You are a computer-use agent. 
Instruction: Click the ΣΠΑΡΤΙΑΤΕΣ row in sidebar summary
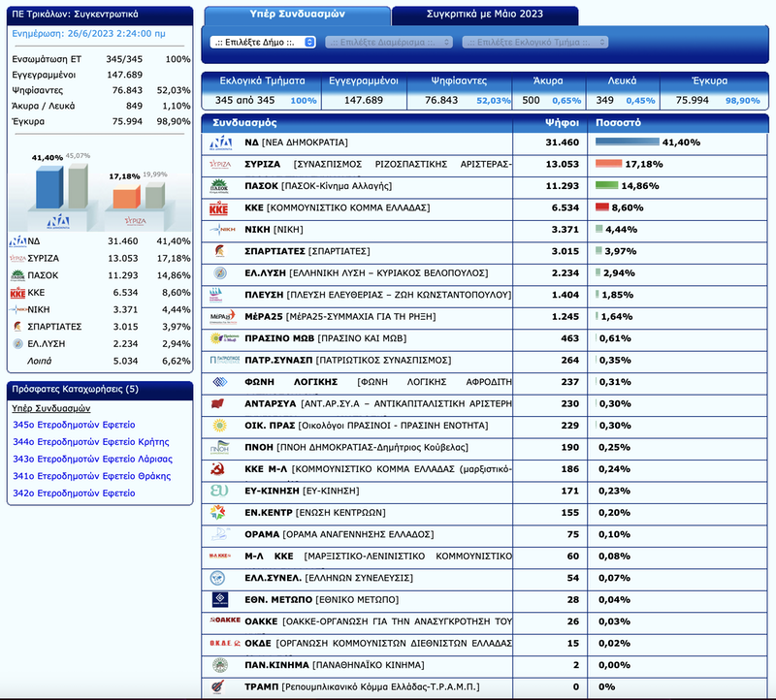pyautogui.click(x=100, y=327)
